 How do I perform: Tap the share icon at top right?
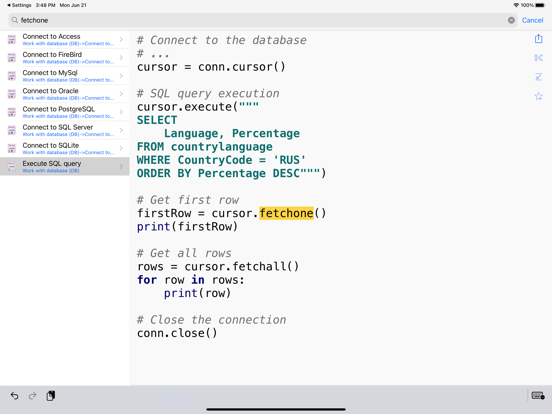(x=538, y=38)
